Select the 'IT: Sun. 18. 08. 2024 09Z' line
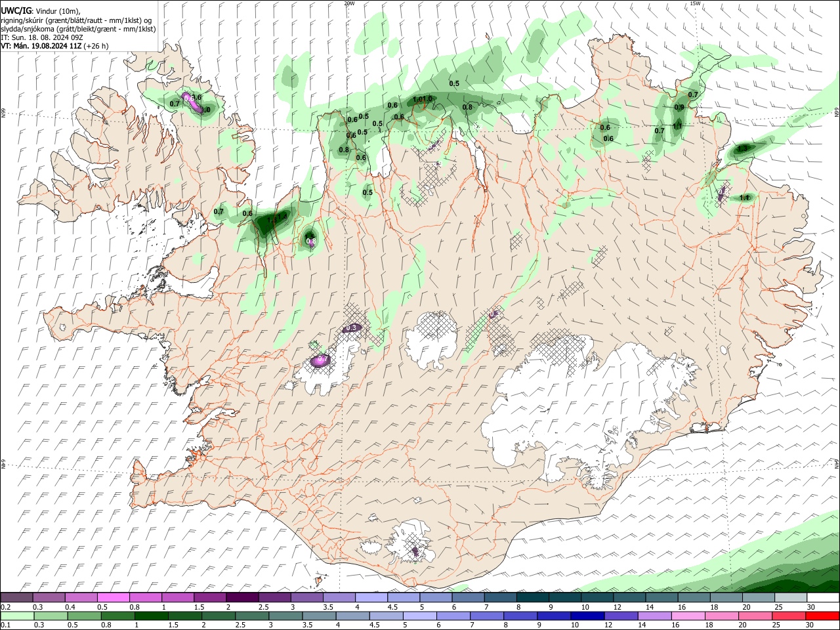840x630 pixels. click(42, 37)
